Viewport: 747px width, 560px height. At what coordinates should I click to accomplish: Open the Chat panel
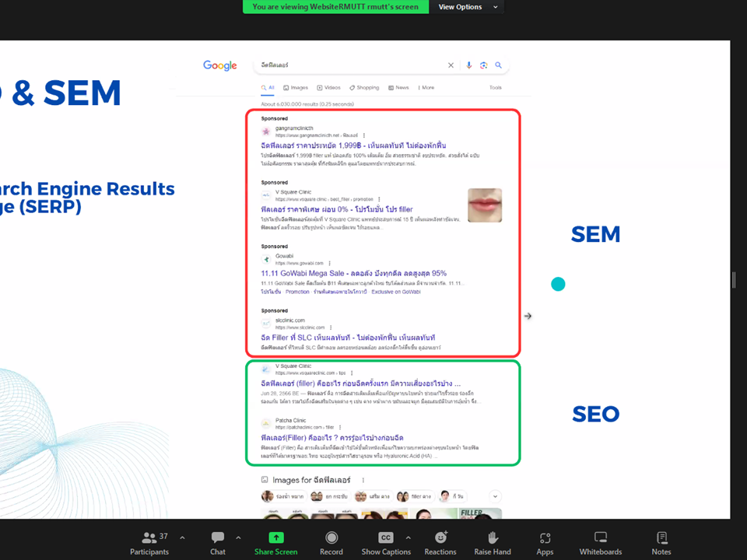pyautogui.click(x=218, y=544)
